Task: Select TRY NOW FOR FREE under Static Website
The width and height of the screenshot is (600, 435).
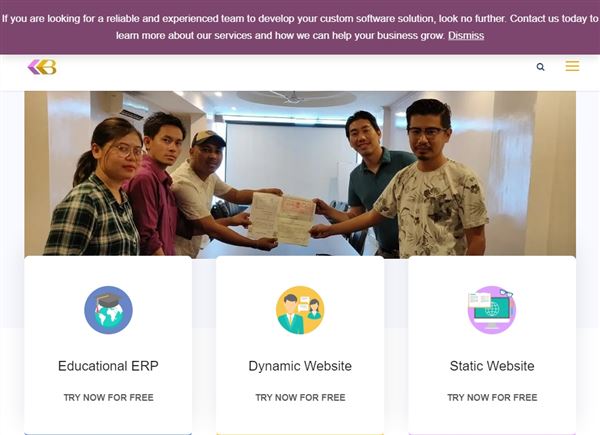Action: [492, 398]
